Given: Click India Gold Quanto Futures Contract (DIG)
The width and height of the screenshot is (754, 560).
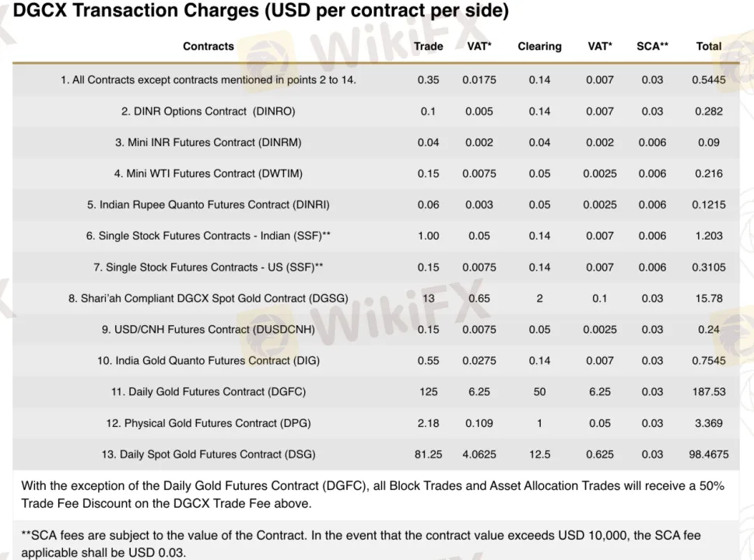Looking at the screenshot, I should tap(209, 361).
